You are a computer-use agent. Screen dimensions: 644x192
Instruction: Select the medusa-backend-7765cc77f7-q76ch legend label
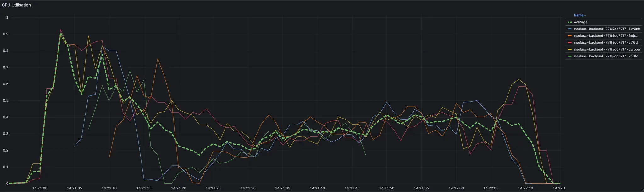pyautogui.click(x=606, y=43)
